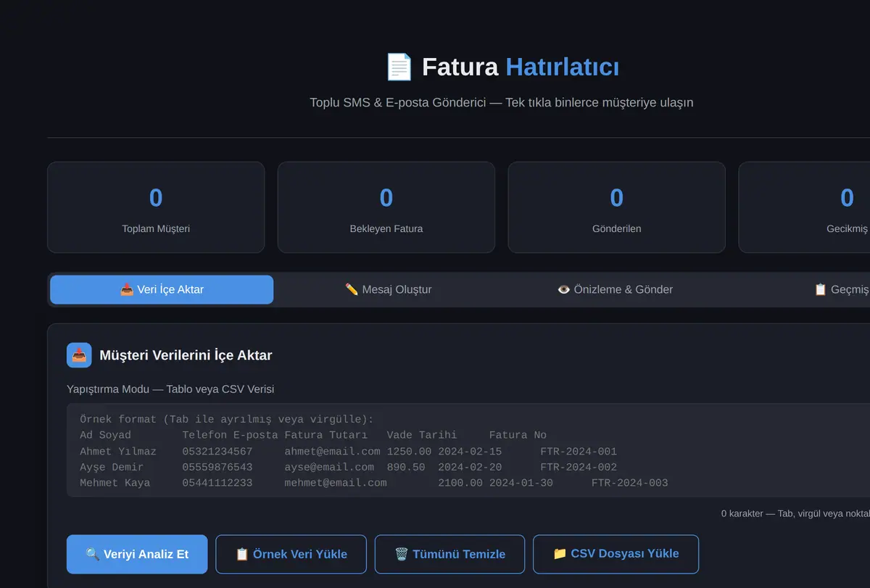Click the 0 karakter counter text

point(795,513)
